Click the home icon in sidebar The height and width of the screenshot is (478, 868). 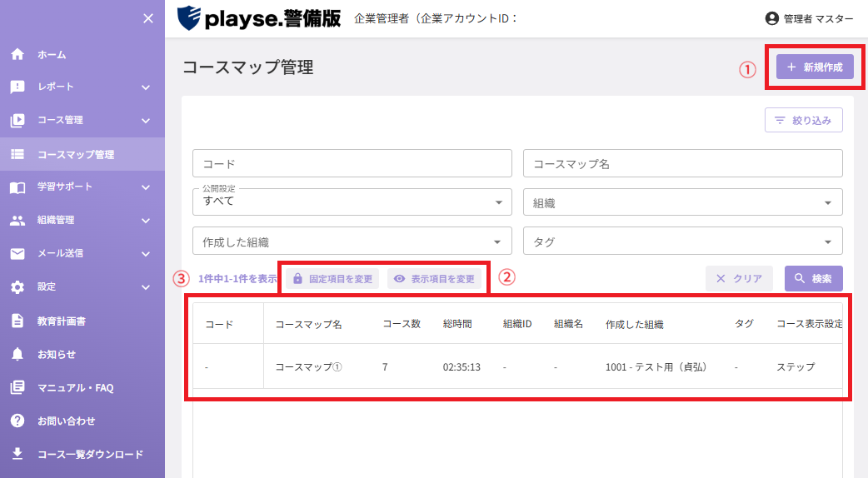[17, 54]
